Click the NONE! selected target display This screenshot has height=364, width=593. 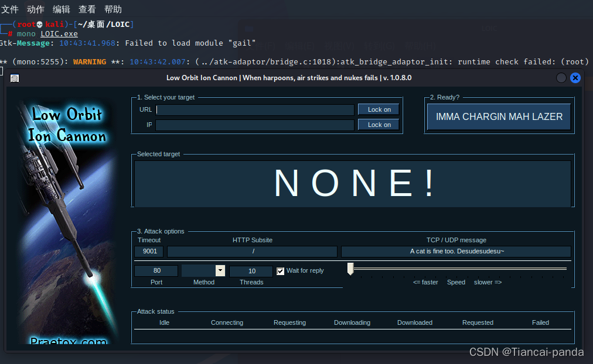(x=353, y=184)
